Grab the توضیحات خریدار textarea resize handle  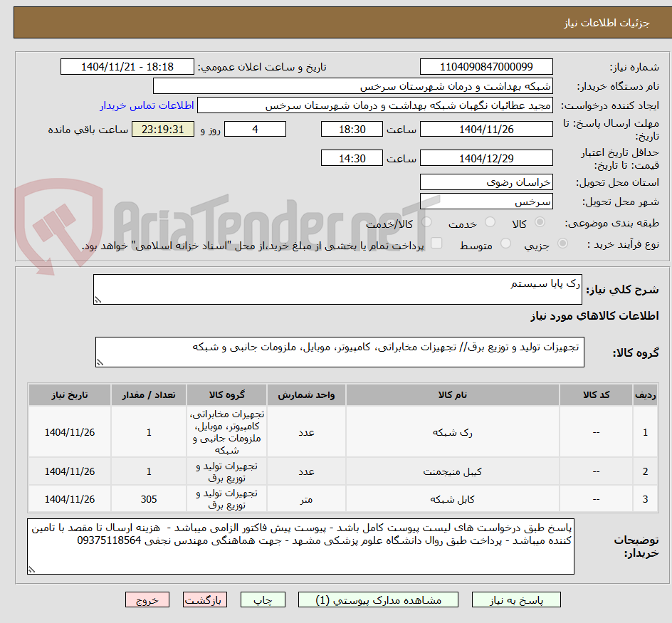pos(32,570)
